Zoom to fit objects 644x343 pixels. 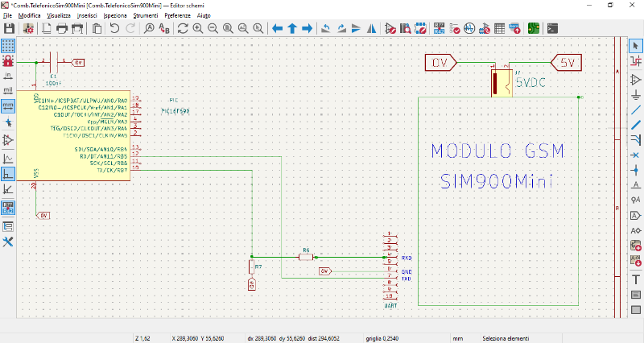coord(243,28)
